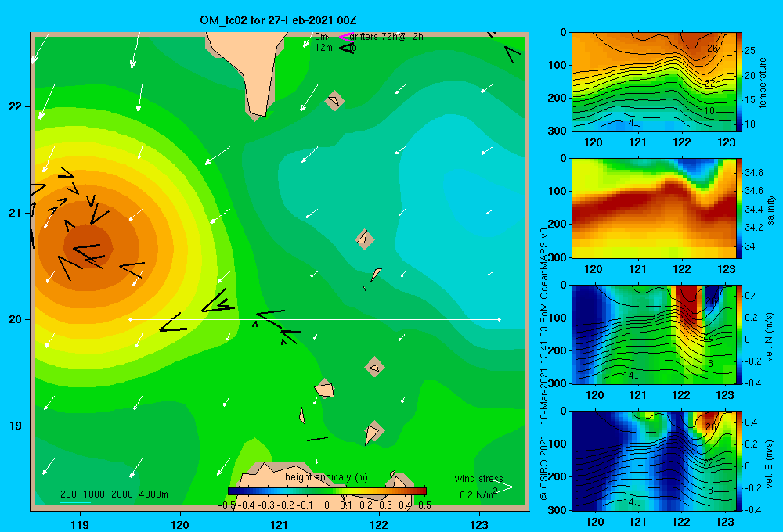
Task: Click the title 'OM_fc02 for 27-Feb-2021 00Z'
Action: (278, 20)
